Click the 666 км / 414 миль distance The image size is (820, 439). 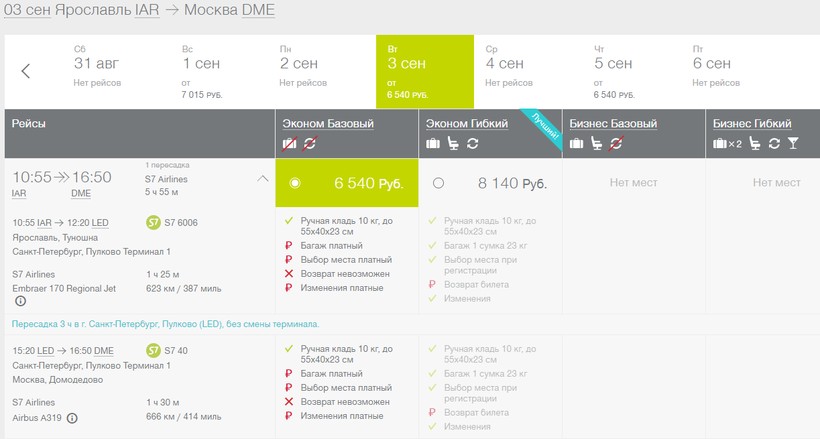(184, 417)
